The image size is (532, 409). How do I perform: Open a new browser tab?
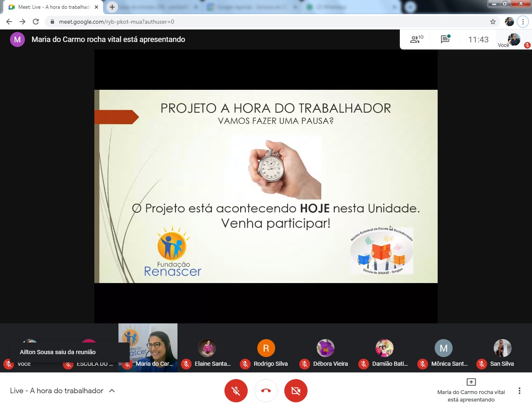(x=112, y=7)
